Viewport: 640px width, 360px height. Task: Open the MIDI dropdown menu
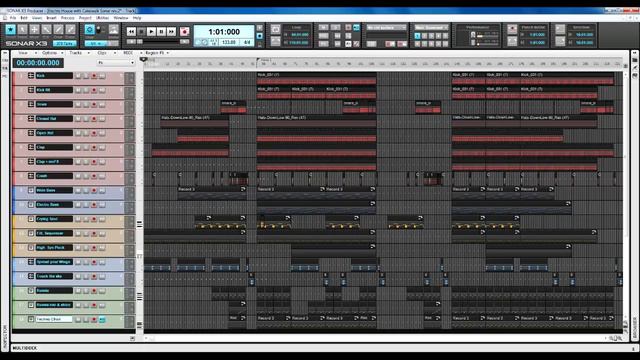click(131, 53)
